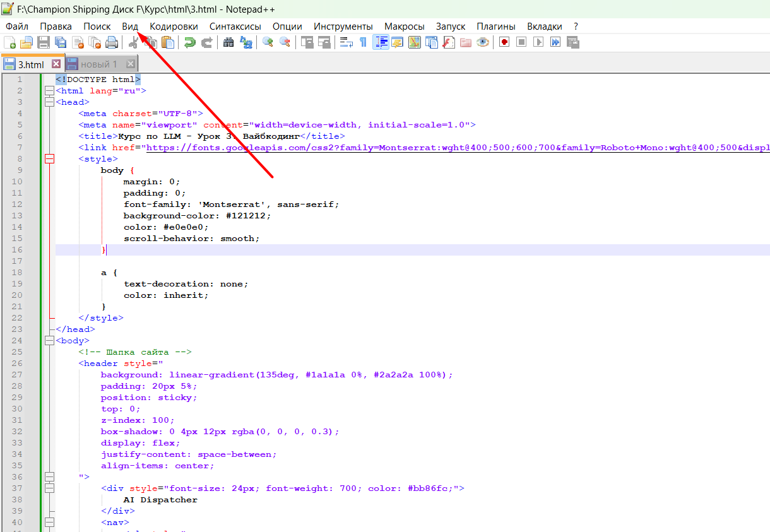Open the ? help menu
The width and height of the screenshot is (770, 532).
576,27
